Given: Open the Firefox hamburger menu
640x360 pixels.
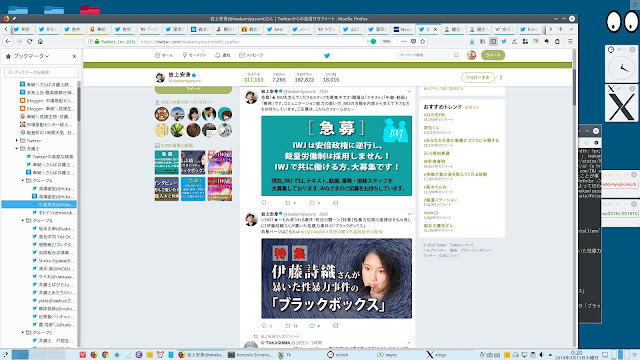Looking at the screenshot, I should pos(570,41).
